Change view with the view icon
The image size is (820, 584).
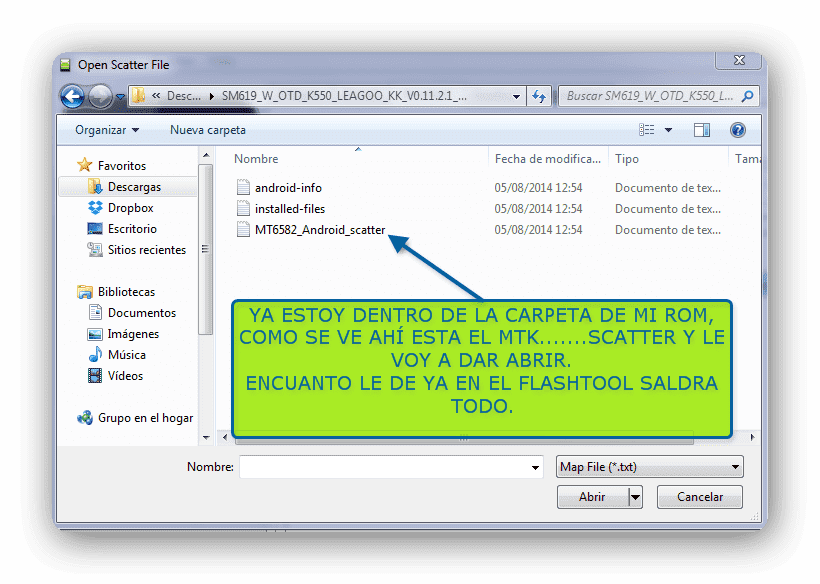(647, 130)
